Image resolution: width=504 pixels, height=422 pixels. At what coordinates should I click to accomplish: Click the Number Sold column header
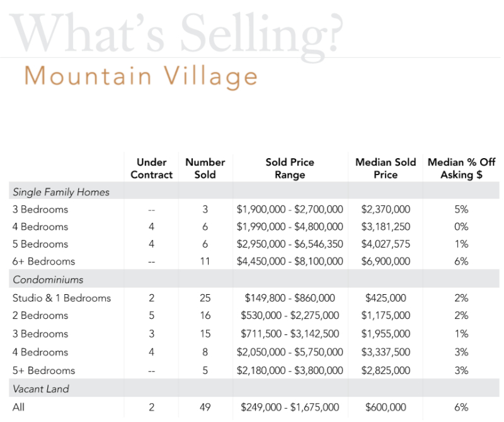click(x=205, y=169)
